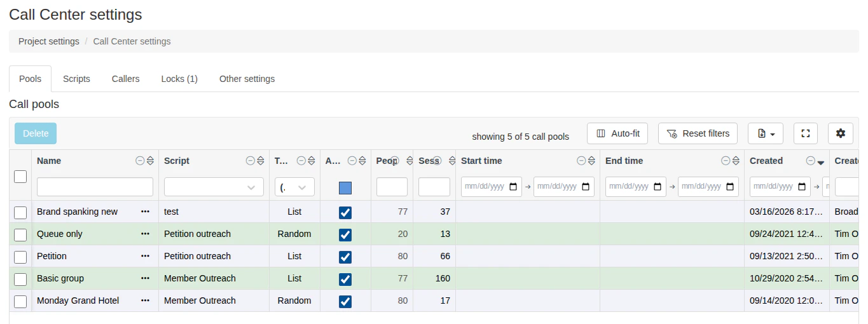Select the Basic group row checkbox
This screenshot has height=324, width=868.
click(20, 279)
